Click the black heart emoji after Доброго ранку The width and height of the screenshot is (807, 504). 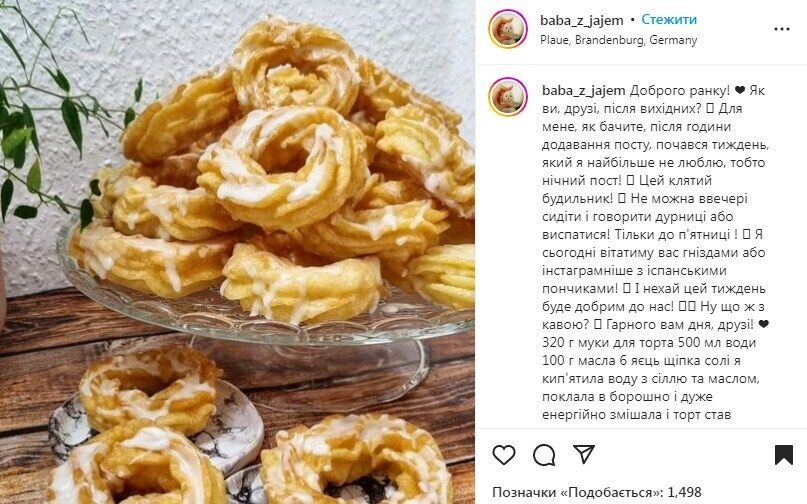tap(740, 91)
